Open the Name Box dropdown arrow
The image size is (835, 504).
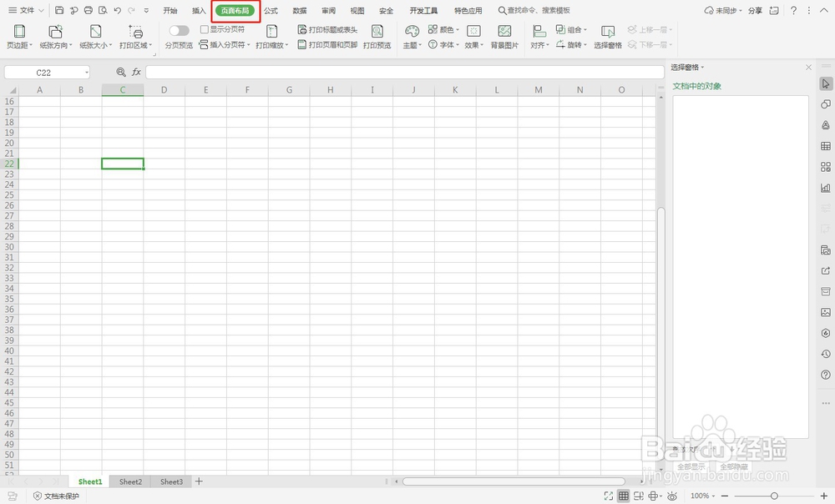(86, 73)
